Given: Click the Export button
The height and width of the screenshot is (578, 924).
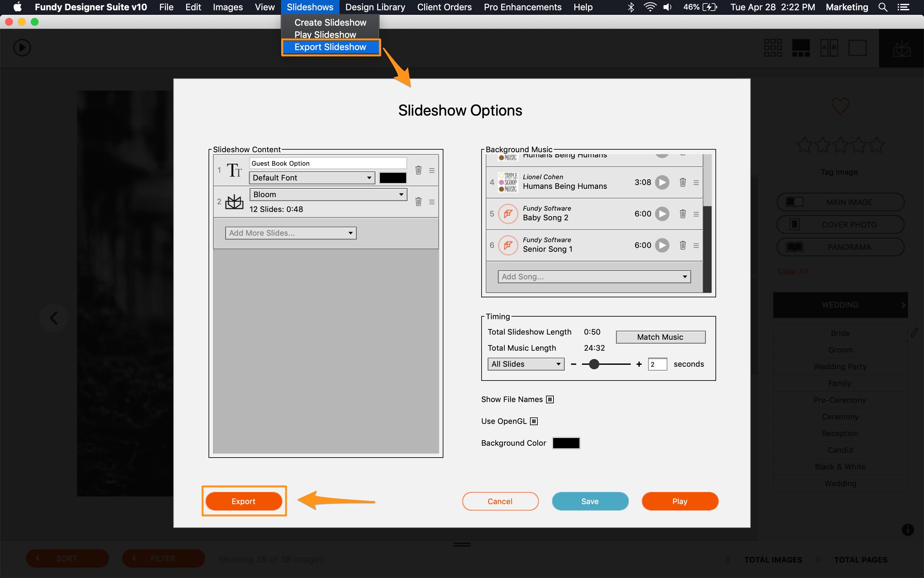Looking at the screenshot, I should point(244,501).
